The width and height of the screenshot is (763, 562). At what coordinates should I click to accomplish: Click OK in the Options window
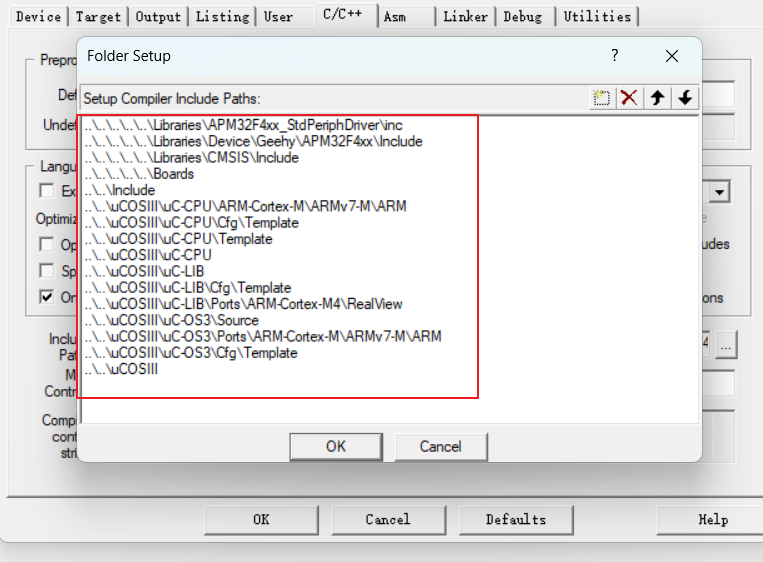pyautogui.click(x=261, y=520)
